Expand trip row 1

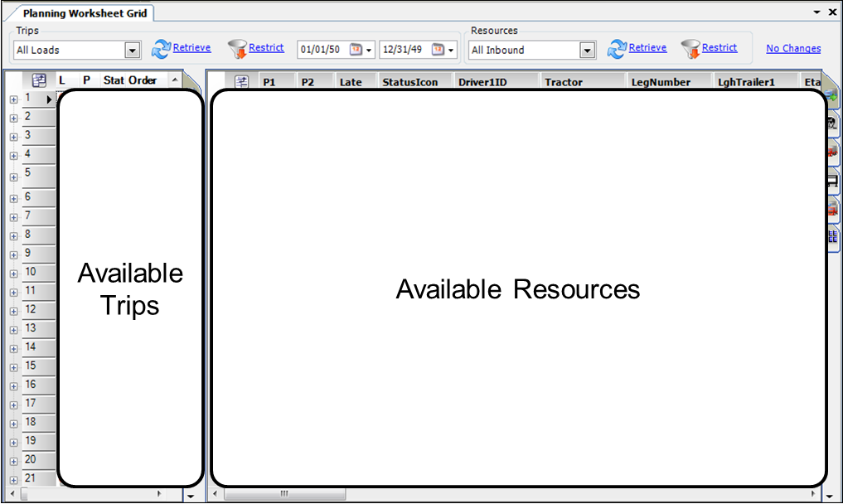click(14, 99)
